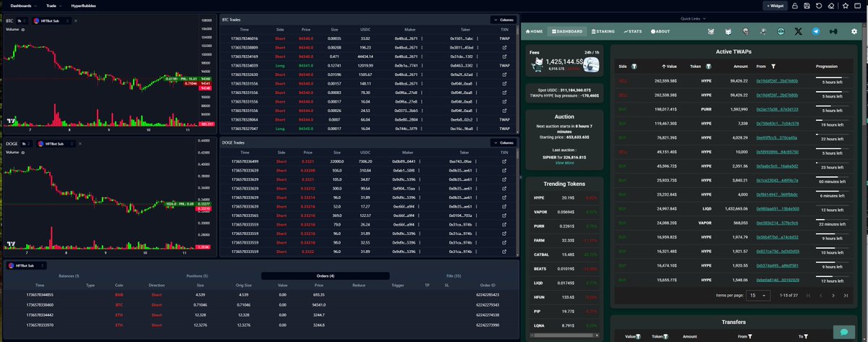This screenshot has width=868, height=342.
Task: Click filter icon next to From in Active TWAPs
Action: pyautogui.click(x=773, y=66)
